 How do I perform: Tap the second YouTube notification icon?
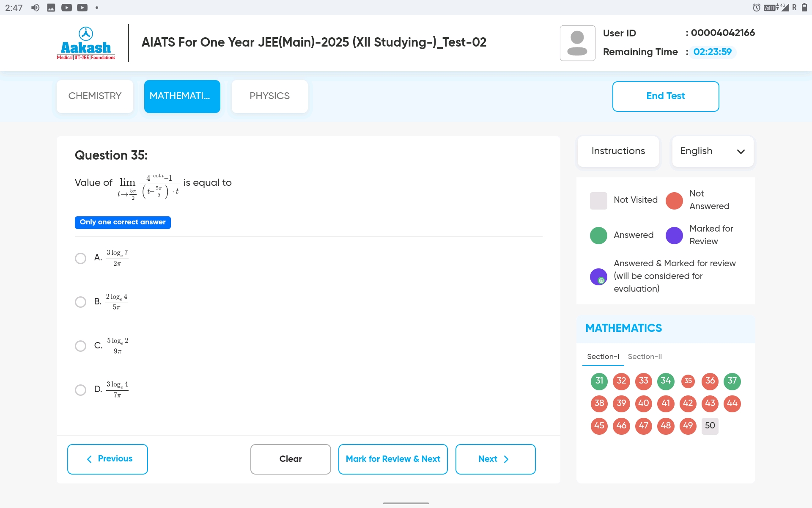(82, 8)
